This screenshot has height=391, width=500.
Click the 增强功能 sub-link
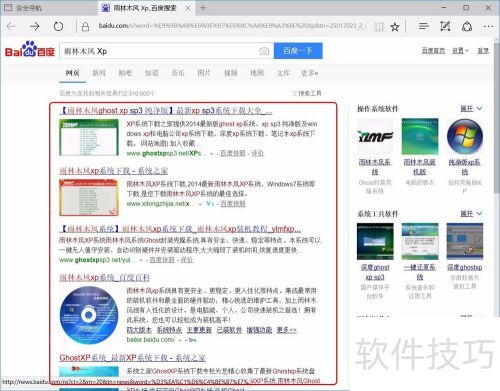click(x=259, y=330)
